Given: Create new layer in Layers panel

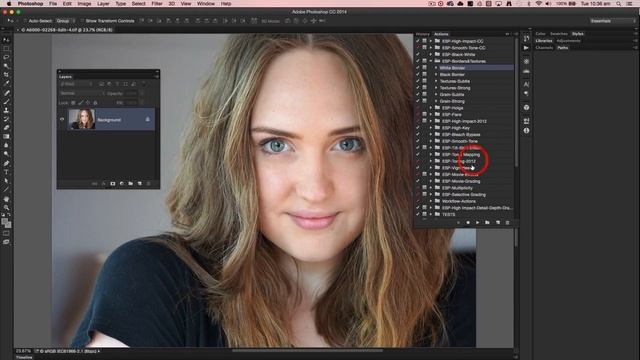Looking at the screenshot, I should click(140, 184).
